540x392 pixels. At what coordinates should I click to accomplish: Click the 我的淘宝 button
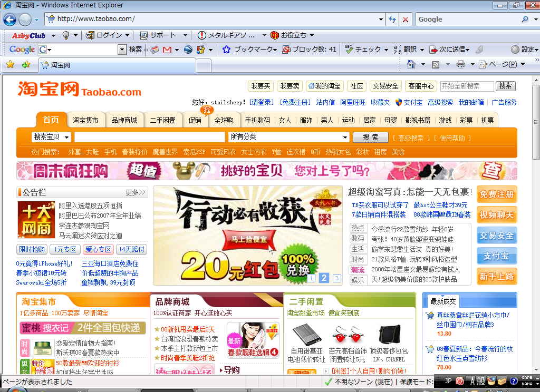pos(324,86)
